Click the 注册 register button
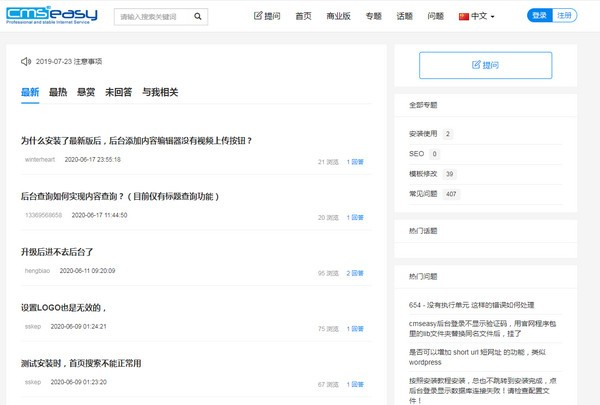600x405 pixels. pyautogui.click(x=565, y=16)
